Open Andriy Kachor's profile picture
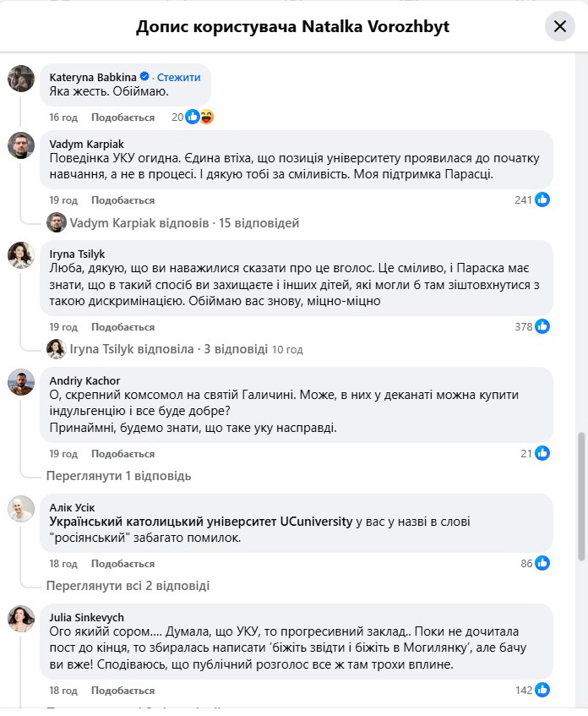The height and width of the screenshot is (716, 588). 21,382
